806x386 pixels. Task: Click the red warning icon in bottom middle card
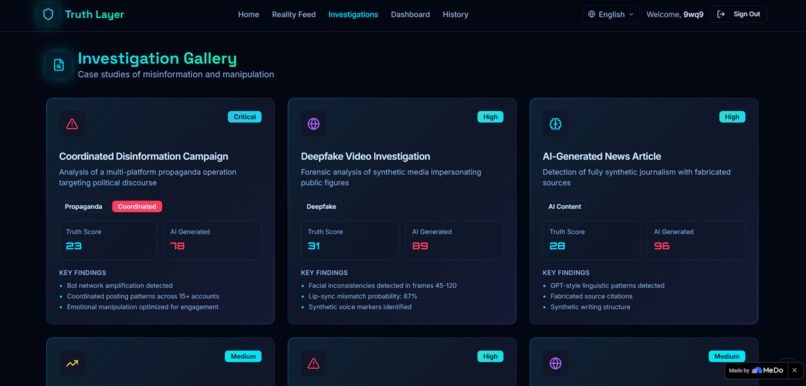click(314, 363)
